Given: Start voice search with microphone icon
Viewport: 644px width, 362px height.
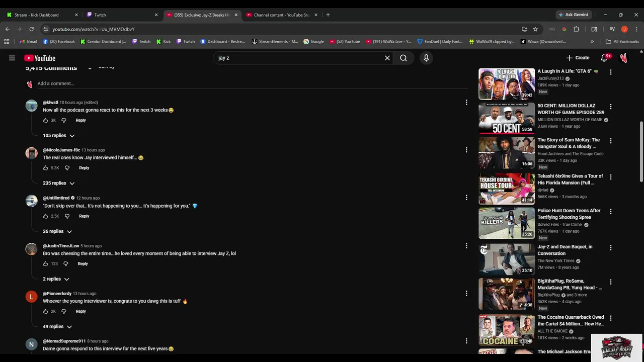Looking at the screenshot, I should (x=426, y=58).
